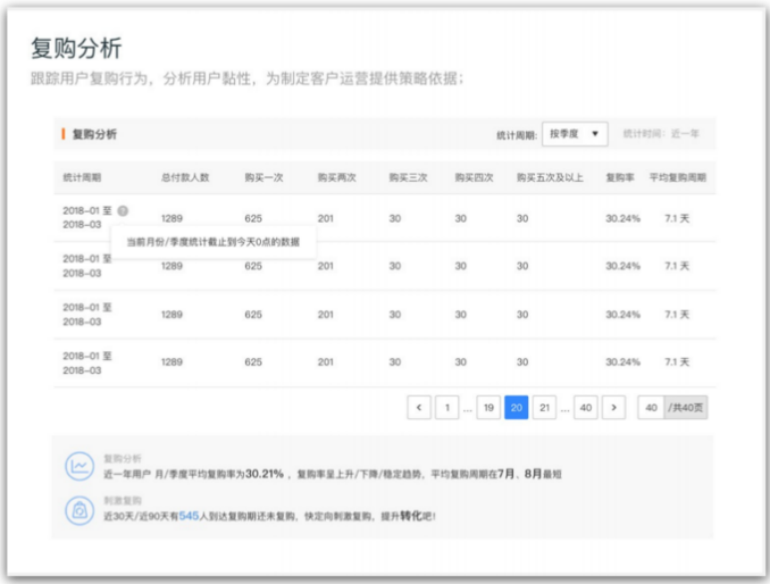
Task: Click the 购买五次及以上 column header
Action: click(550, 177)
